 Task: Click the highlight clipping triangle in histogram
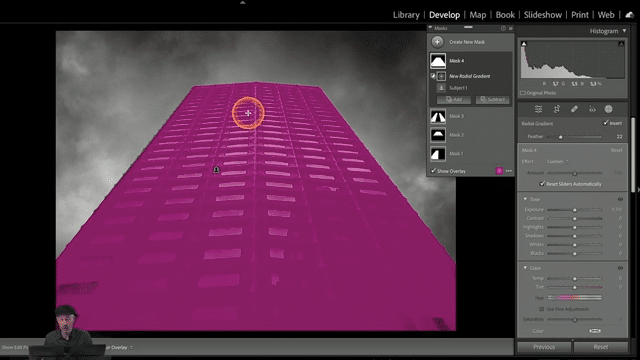[x=621, y=44]
